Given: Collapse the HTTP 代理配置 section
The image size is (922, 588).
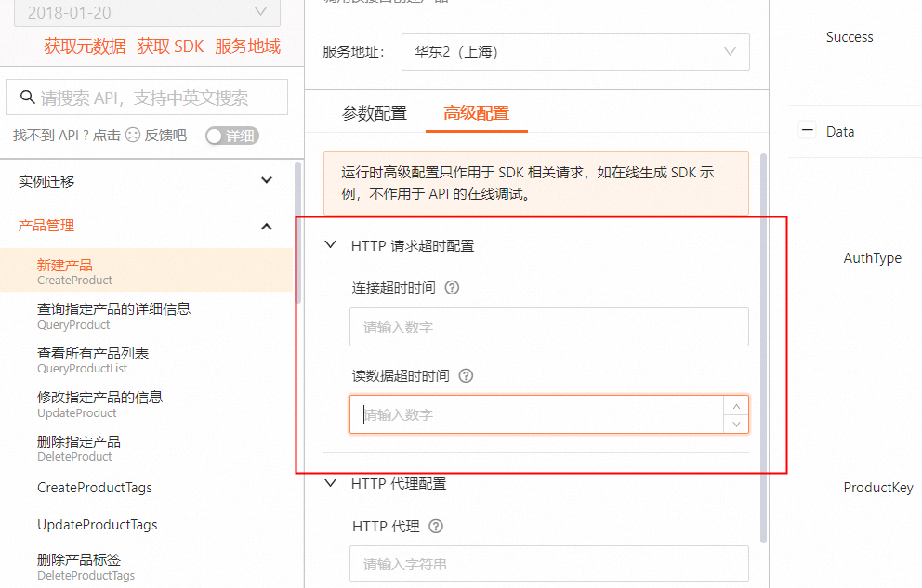Looking at the screenshot, I should (x=330, y=483).
